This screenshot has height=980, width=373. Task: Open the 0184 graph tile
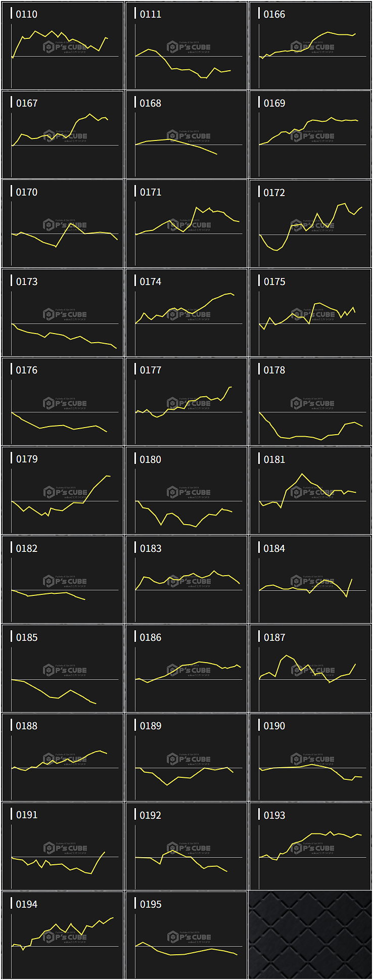(x=310, y=580)
